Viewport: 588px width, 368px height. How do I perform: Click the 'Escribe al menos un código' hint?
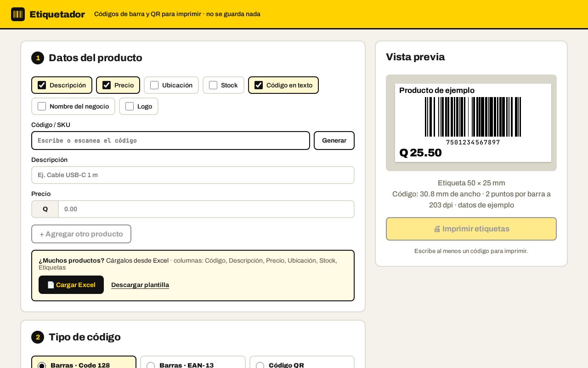(471, 251)
